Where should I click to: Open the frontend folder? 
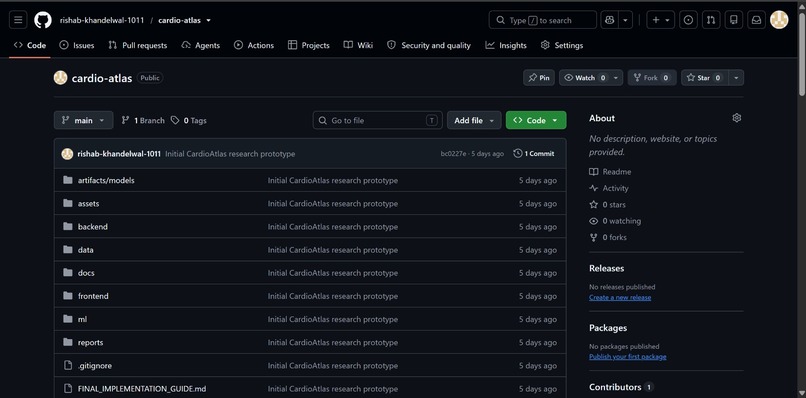[x=93, y=296]
